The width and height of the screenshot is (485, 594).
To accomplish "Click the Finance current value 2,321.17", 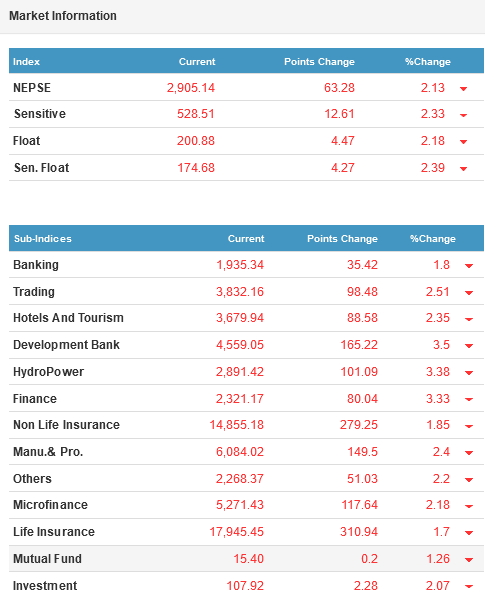I will pos(240,399).
